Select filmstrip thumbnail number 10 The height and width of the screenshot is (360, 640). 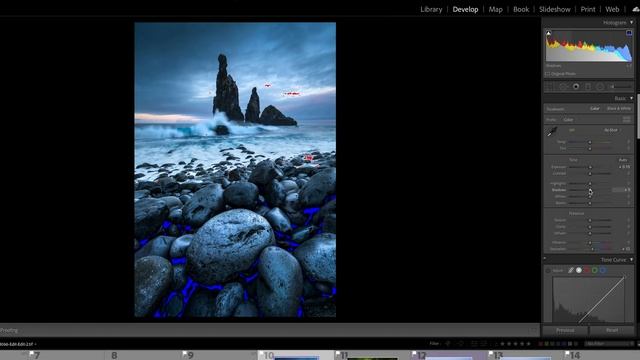click(296, 355)
